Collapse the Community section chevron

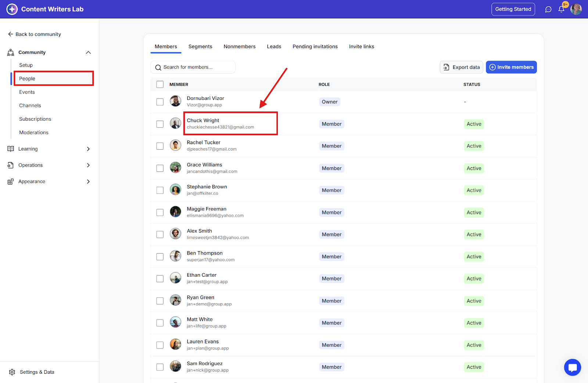(x=88, y=53)
